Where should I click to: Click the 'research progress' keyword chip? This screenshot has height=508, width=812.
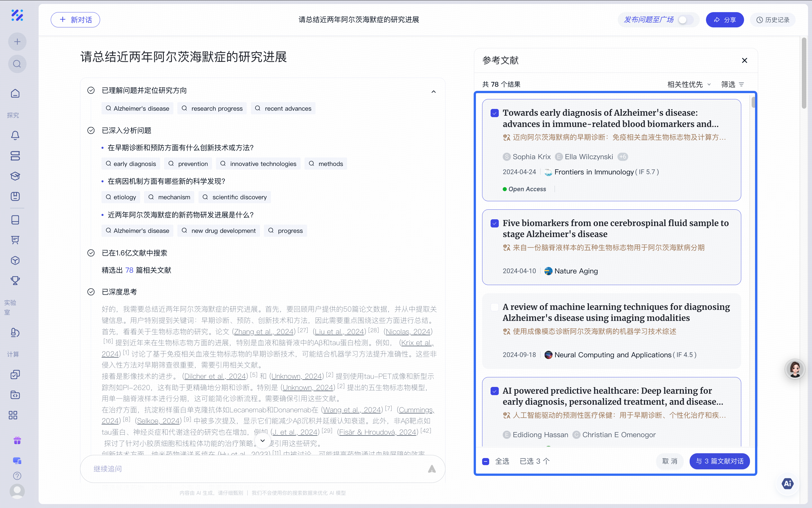[x=212, y=108]
